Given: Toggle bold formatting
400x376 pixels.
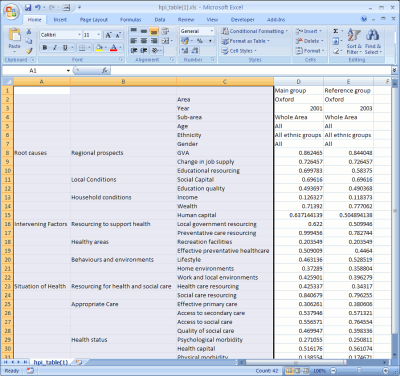Looking at the screenshot, I should click(45, 48).
